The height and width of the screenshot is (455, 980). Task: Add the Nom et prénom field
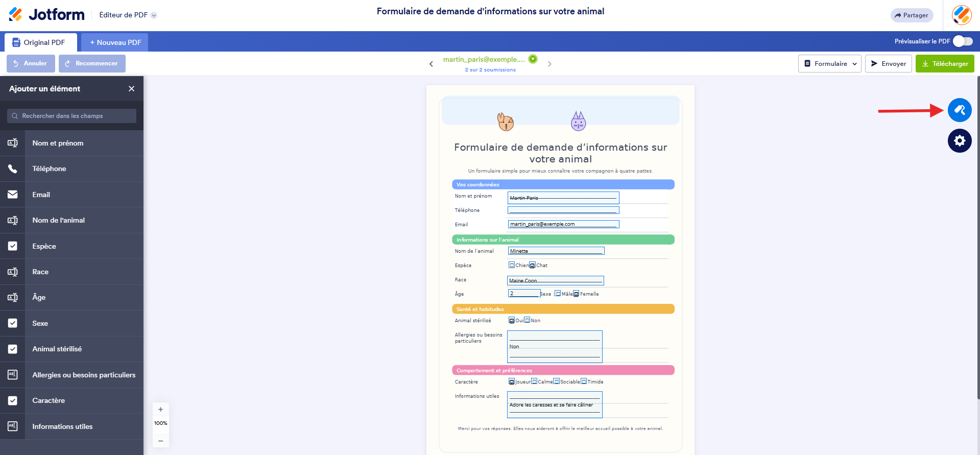click(71, 143)
